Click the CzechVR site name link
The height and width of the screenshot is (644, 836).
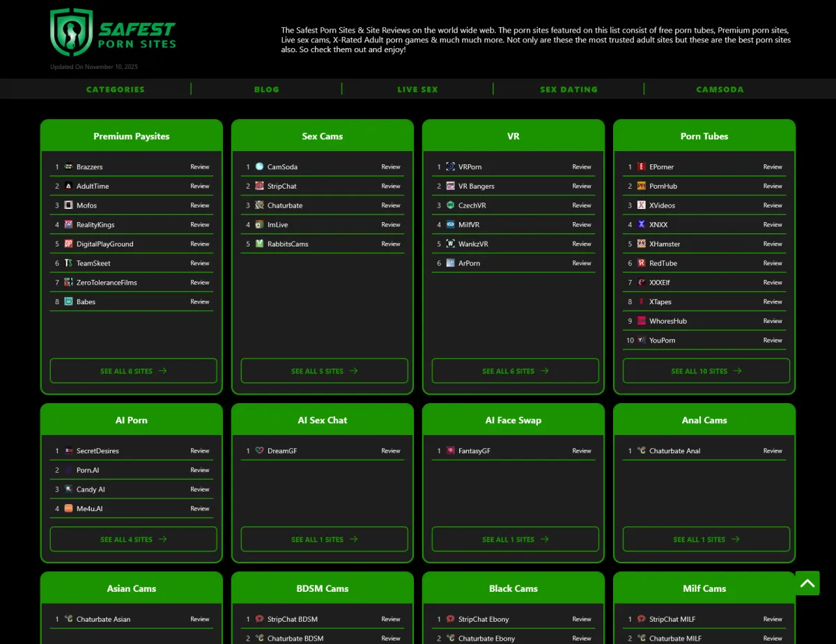(x=472, y=205)
